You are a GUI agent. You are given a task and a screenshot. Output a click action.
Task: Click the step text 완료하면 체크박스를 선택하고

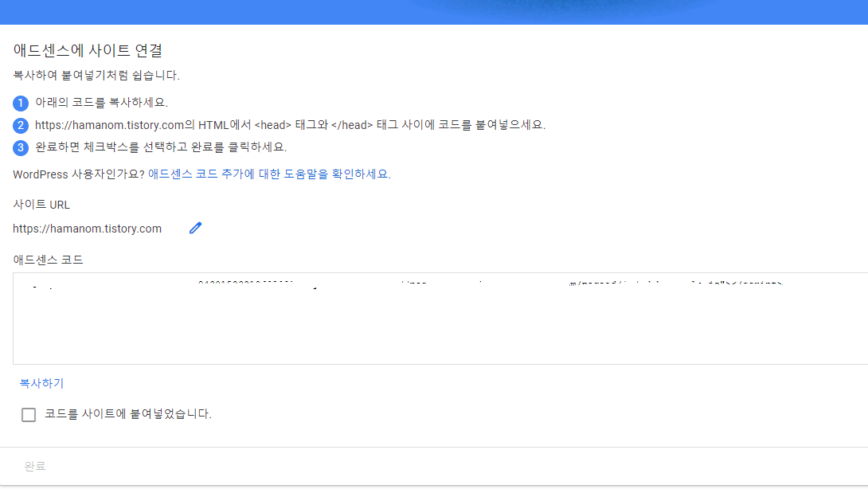pyautogui.click(x=161, y=147)
